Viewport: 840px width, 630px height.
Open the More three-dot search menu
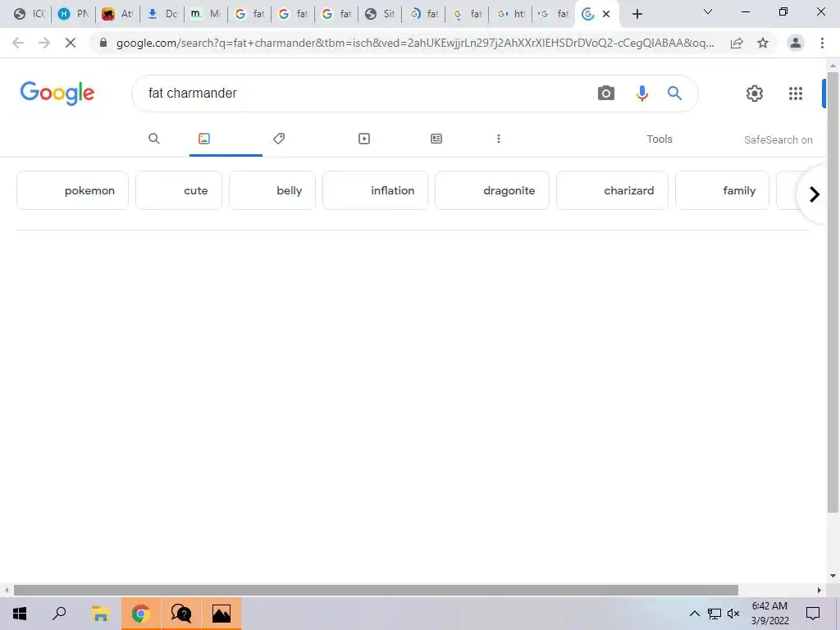point(499,139)
